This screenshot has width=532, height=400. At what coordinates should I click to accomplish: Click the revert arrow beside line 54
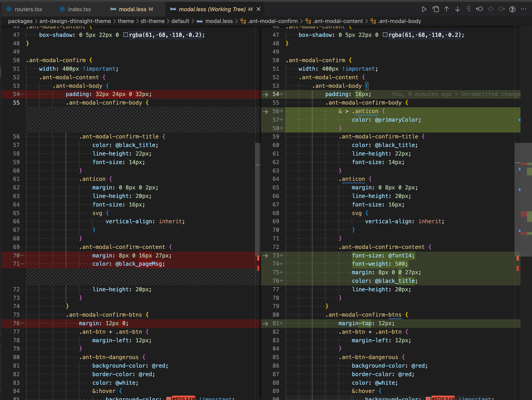point(265,94)
